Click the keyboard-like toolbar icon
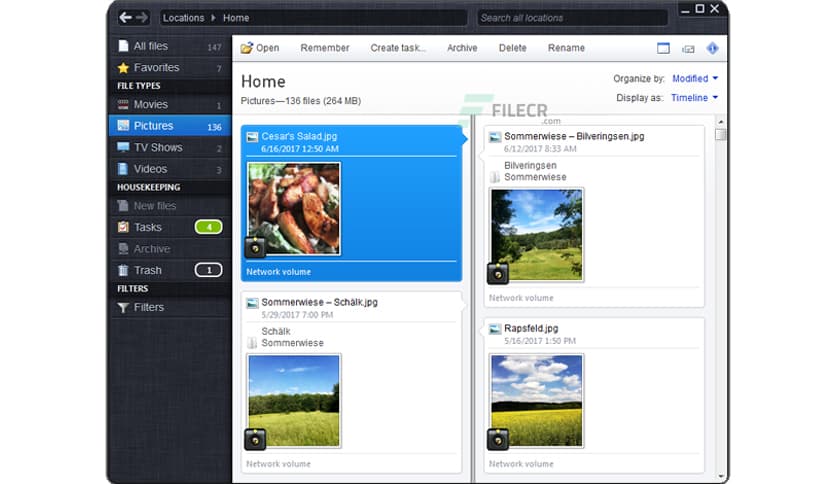Viewport: 836px width, 484px height. (x=688, y=49)
